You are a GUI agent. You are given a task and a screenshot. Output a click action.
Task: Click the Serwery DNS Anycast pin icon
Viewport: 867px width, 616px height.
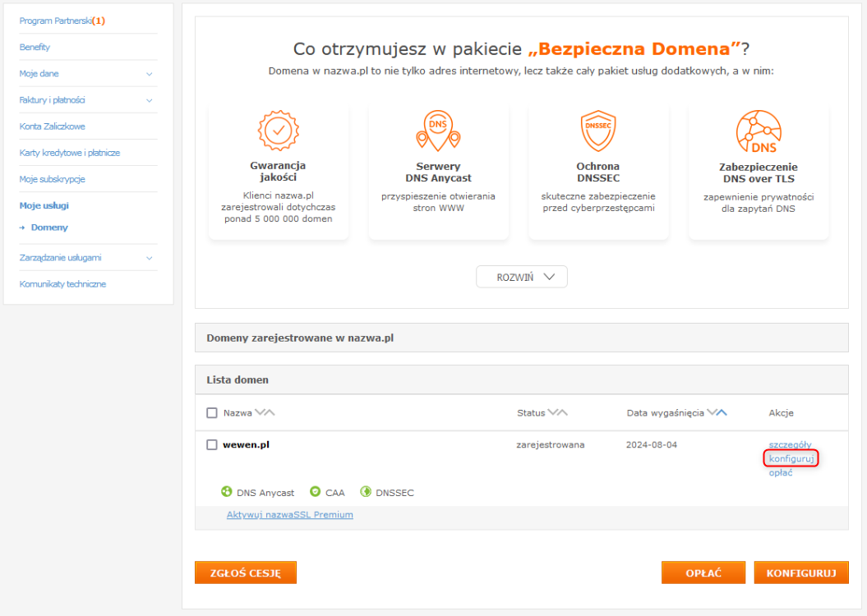coord(438,131)
